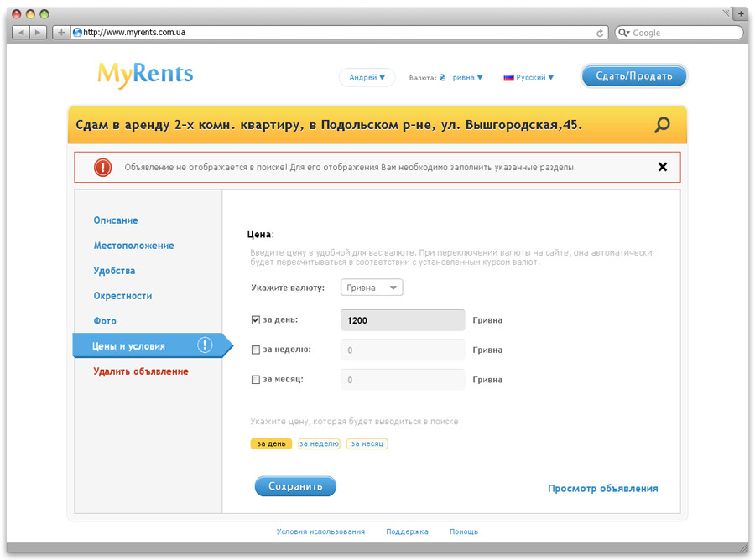Click the browser reload icon in address bar

coord(600,33)
